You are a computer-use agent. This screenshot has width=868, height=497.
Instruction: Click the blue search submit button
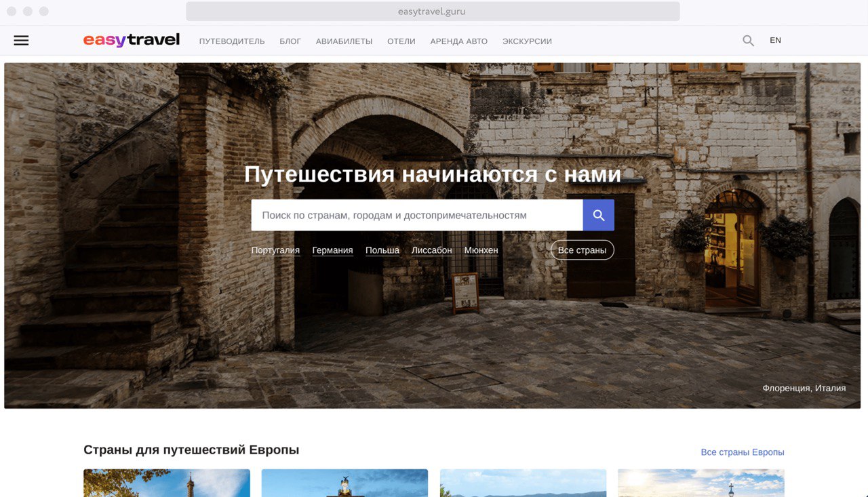tap(599, 215)
